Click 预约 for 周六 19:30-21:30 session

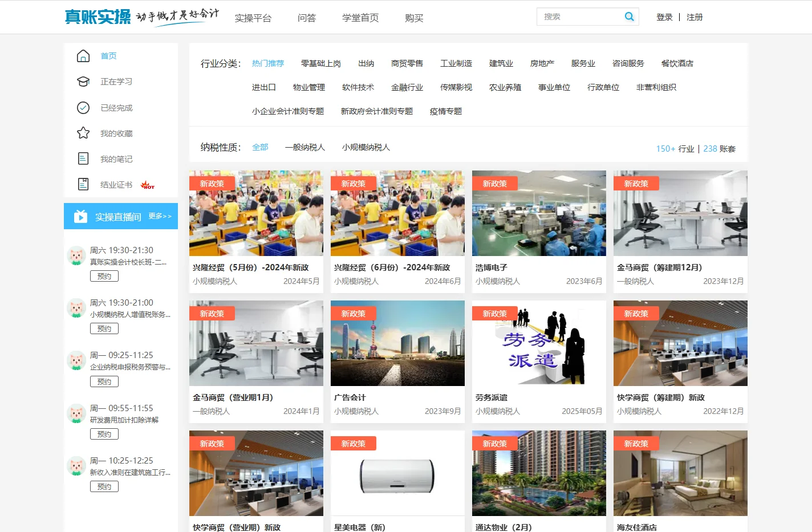(x=104, y=276)
